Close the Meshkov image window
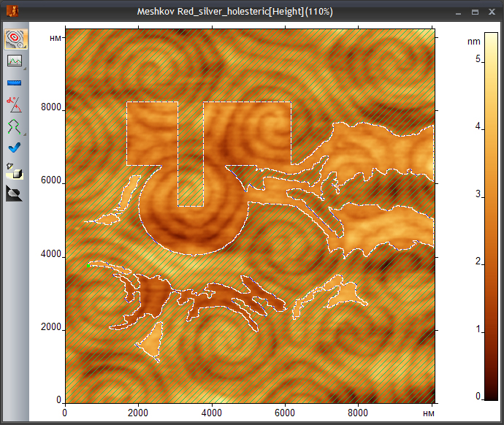Screen dimensions: 504x425 pos(492,12)
